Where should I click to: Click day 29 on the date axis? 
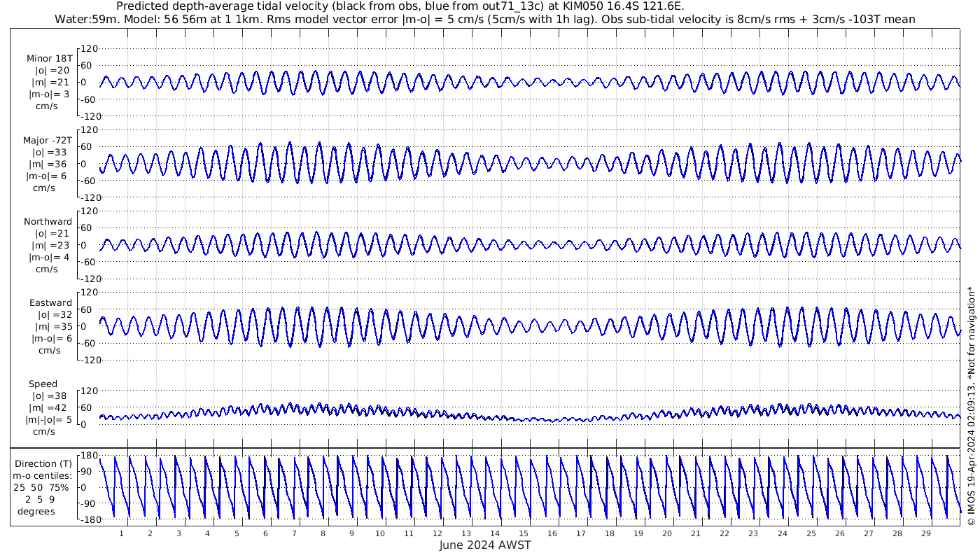tap(925, 533)
